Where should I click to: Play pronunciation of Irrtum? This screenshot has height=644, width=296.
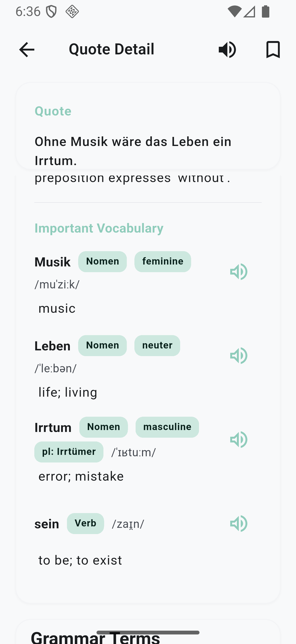[x=239, y=440]
